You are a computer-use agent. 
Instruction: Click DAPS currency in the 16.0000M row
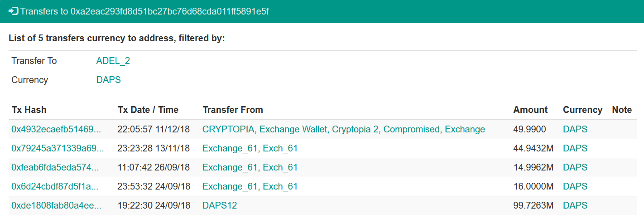(575, 186)
